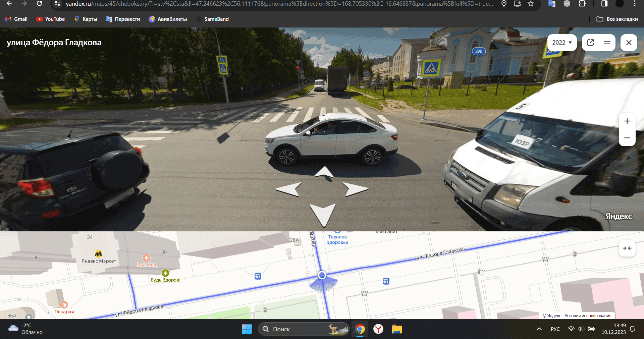Click the Будь Здоров pharmacy marker
The image size is (644, 339).
165,273
